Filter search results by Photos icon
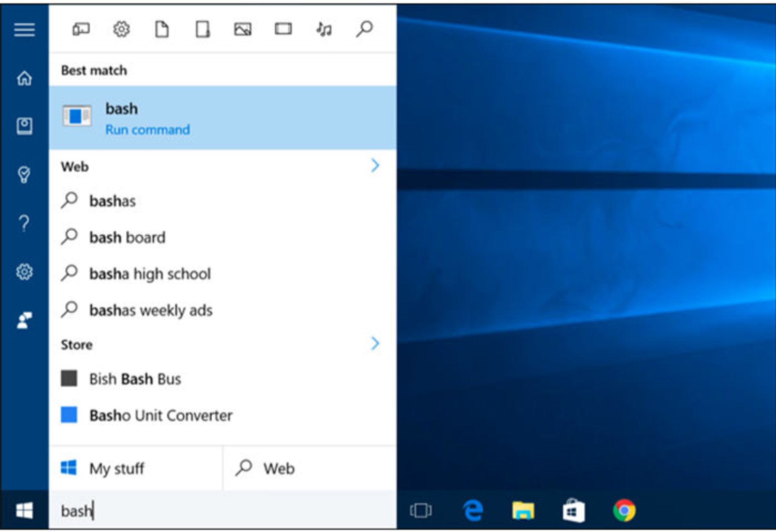This screenshot has height=532, width=776. click(x=242, y=29)
